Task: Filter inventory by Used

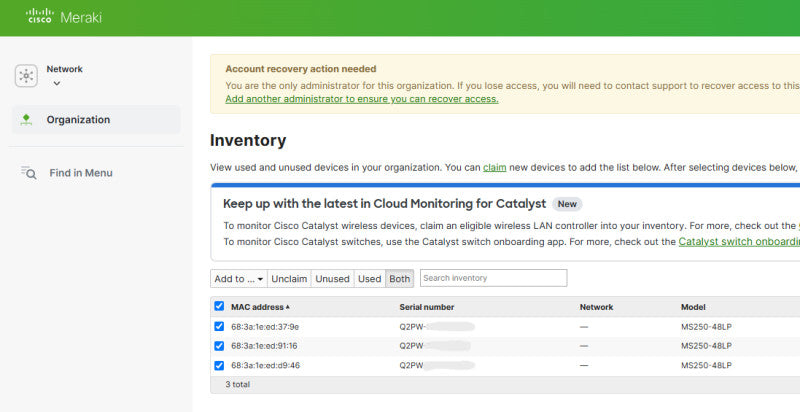Action: [x=369, y=278]
